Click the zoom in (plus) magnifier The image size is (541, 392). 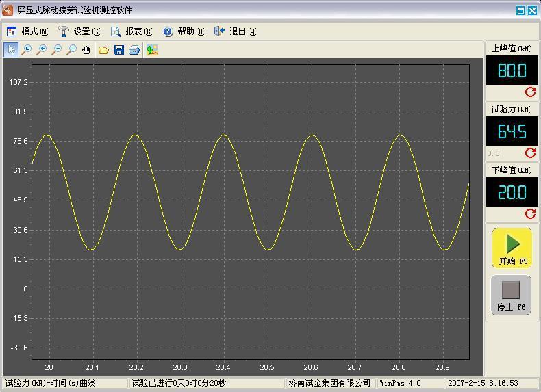41,50
